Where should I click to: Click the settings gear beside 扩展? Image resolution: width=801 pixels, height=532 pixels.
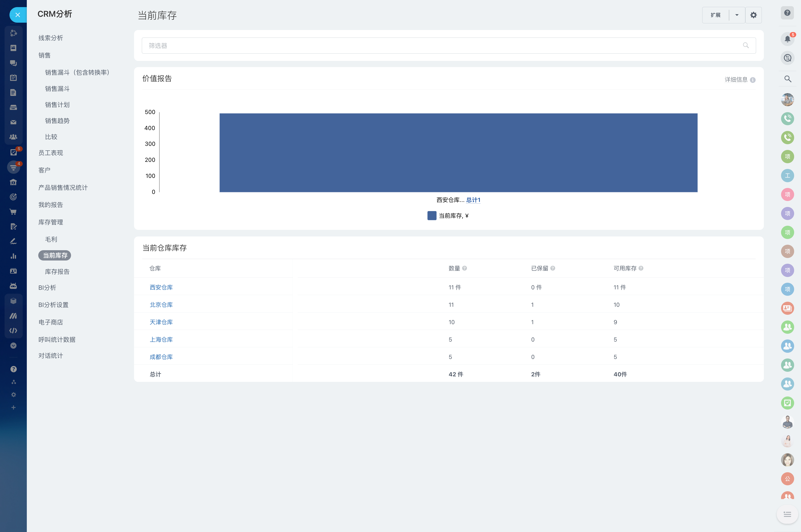click(754, 15)
